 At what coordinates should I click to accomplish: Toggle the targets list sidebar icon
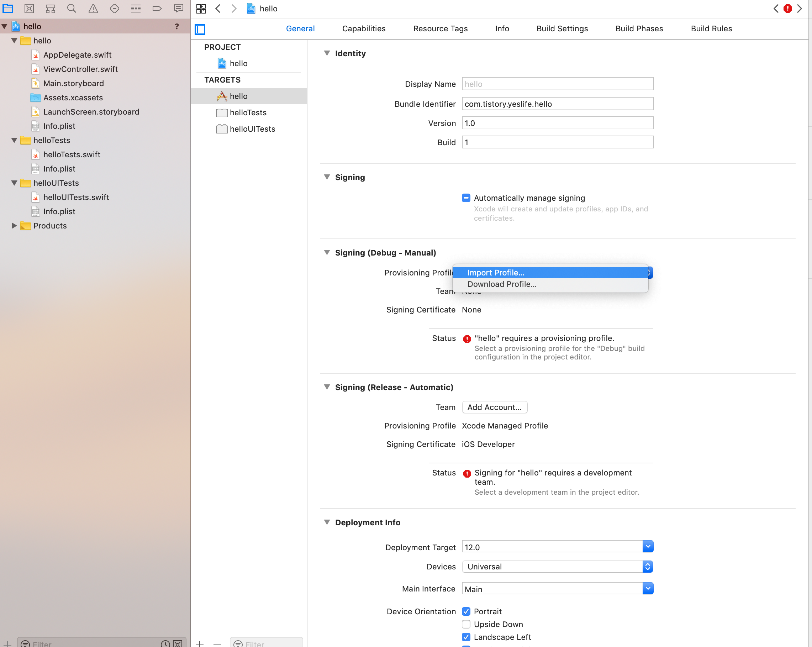(200, 29)
